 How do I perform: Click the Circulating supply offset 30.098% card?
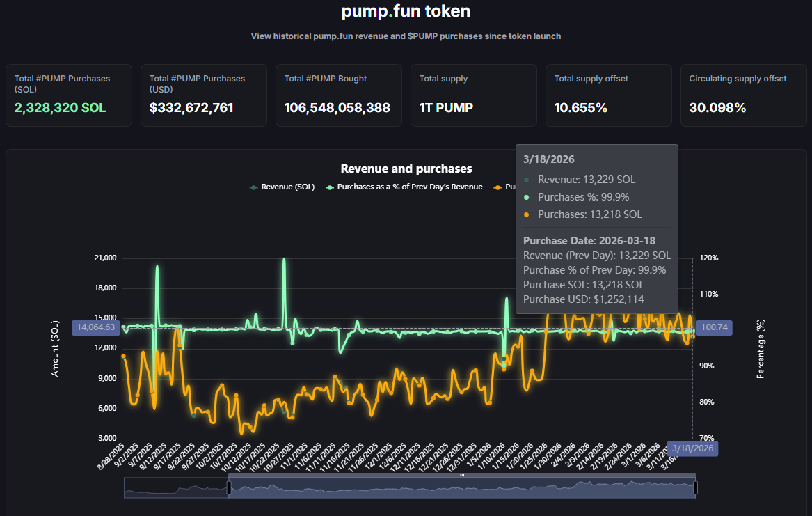click(743, 95)
